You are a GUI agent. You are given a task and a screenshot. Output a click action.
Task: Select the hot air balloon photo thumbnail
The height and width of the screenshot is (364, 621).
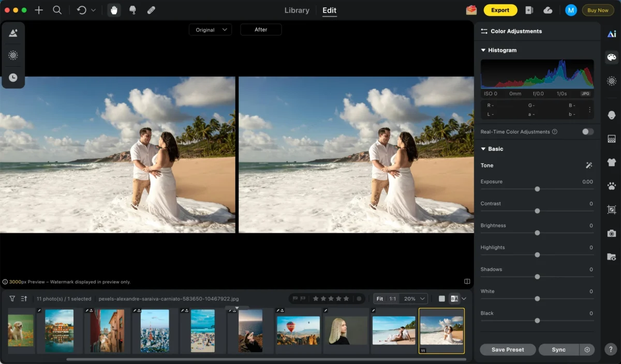(x=298, y=330)
